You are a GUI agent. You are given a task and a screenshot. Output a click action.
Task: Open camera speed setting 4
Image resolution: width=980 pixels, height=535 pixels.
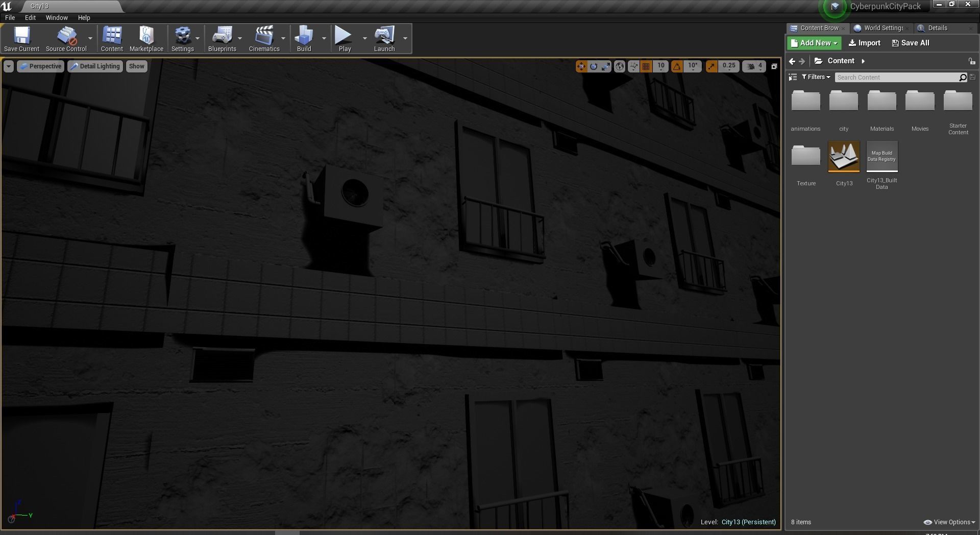(754, 66)
